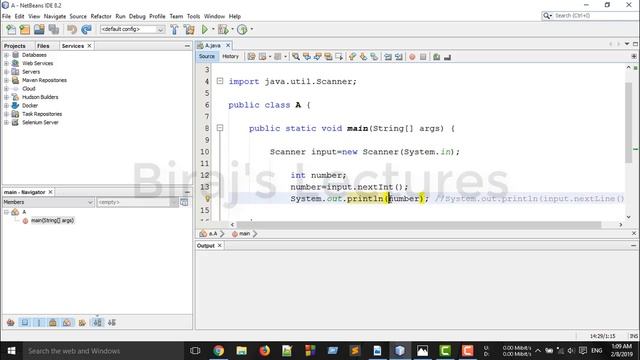The height and width of the screenshot is (360, 640).
Task: Close the Output panel tab
Action: click(220, 245)
